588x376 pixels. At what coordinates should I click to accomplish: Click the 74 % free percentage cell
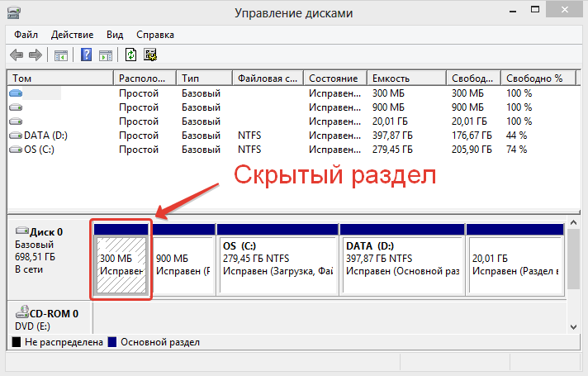(516, 150)
